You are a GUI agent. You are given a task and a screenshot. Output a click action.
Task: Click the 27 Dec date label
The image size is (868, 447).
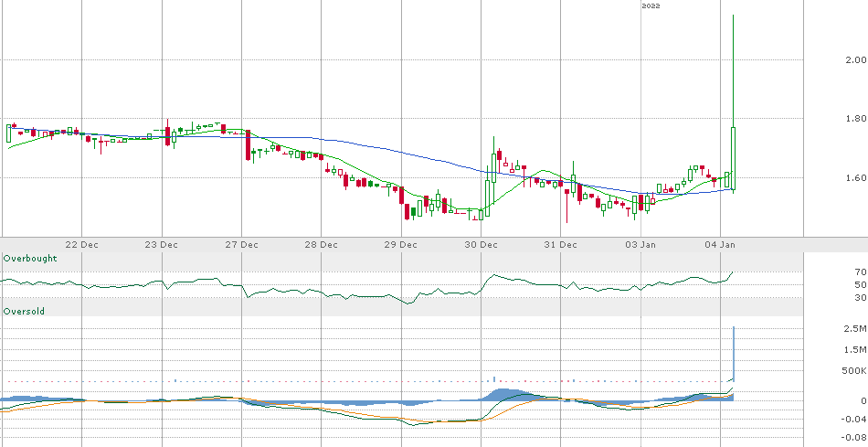242,245
